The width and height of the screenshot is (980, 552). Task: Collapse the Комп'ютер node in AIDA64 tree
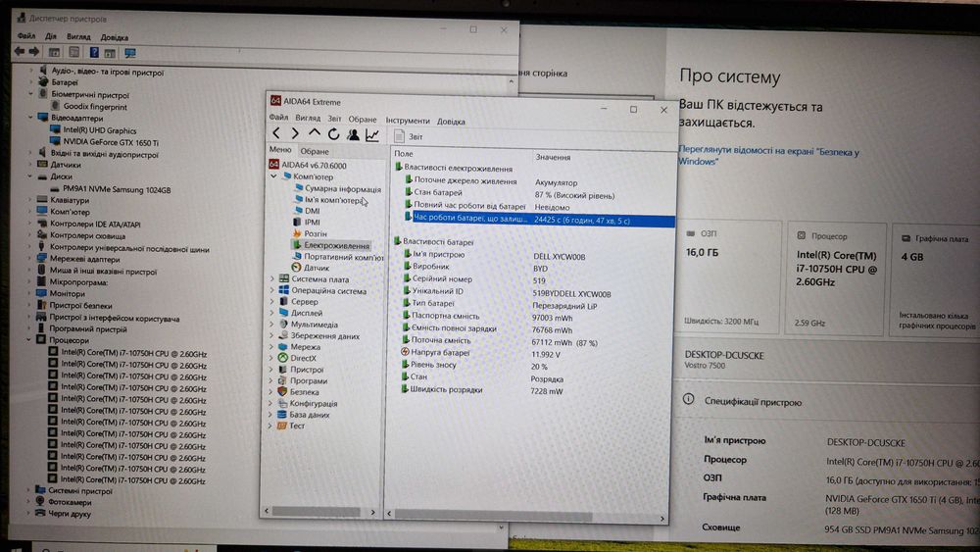coord(273,176)
